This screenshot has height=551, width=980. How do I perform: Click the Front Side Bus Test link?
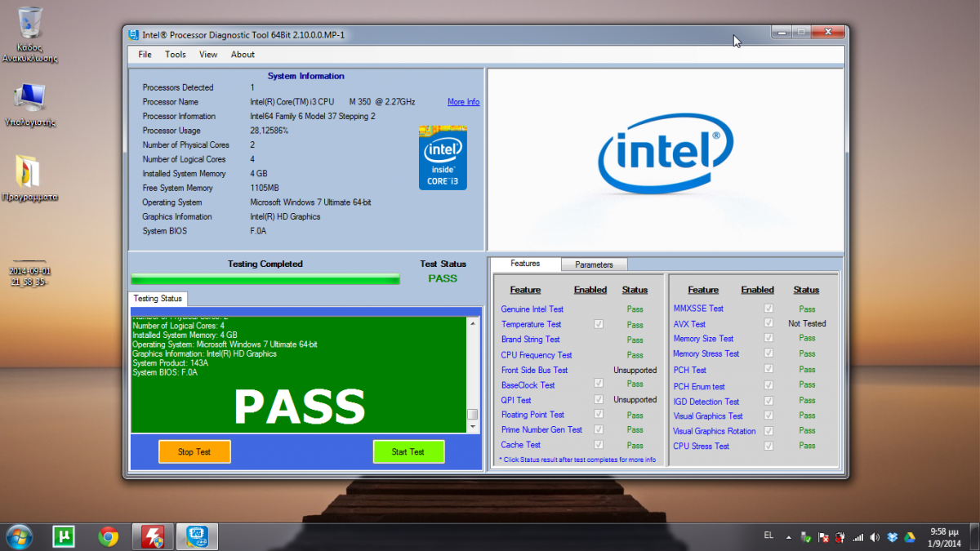click(x=534, y=370)
